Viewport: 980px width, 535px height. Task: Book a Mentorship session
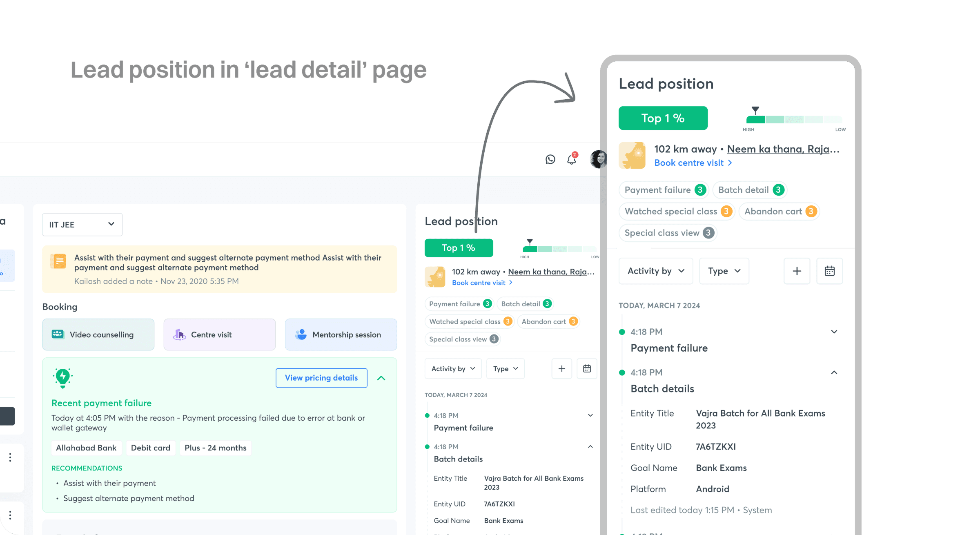tap(341, 334)
